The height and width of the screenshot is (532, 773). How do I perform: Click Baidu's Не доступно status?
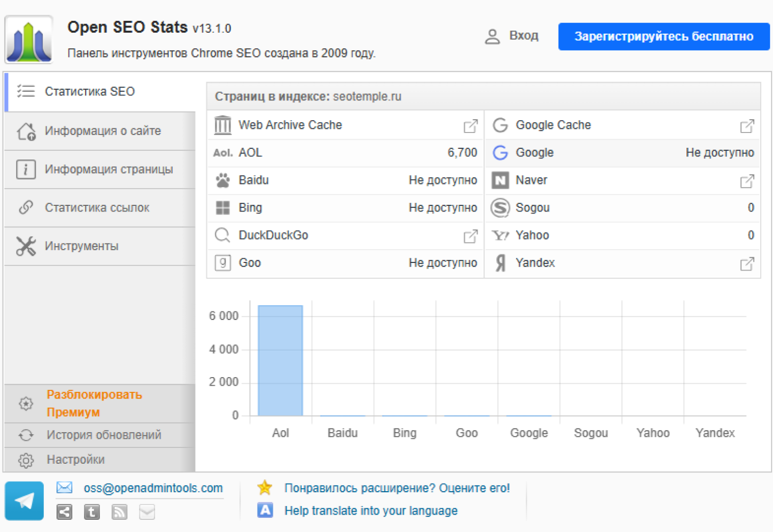tap(443, 180)
